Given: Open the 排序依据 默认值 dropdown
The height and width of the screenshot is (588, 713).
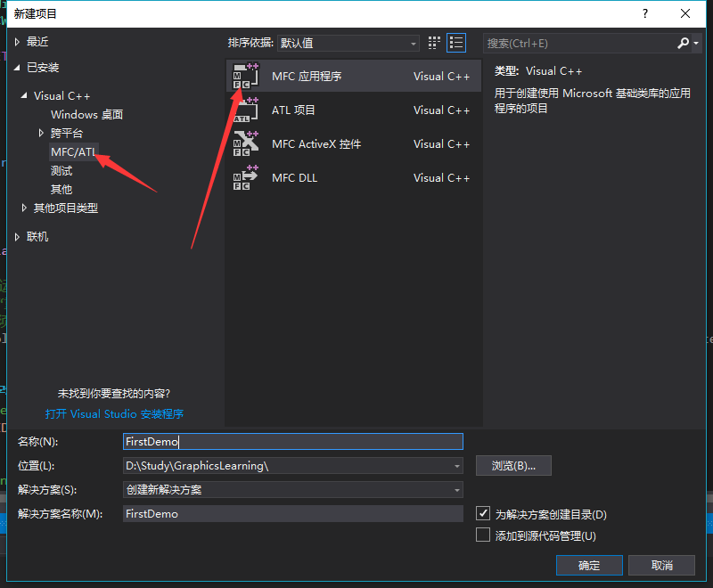Looking at the screenshot, I should 413,42.
